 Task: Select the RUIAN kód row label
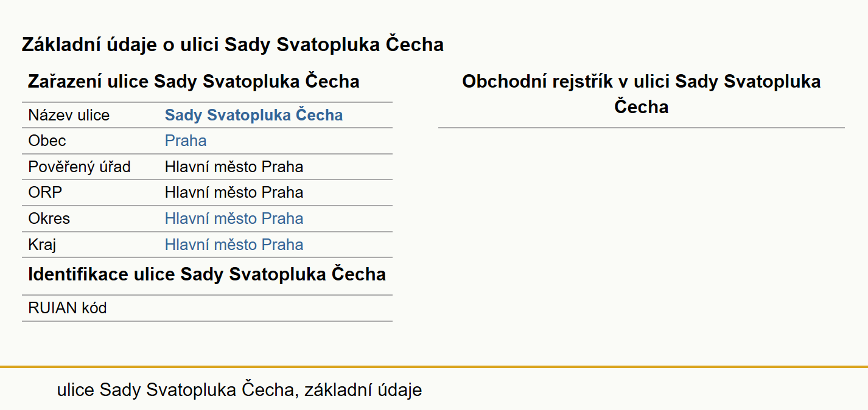coord(67,308)
